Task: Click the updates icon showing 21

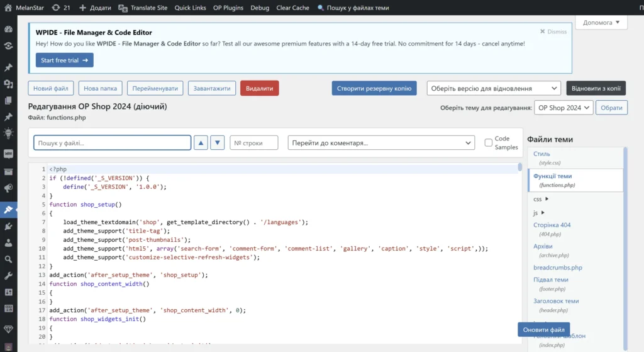Action: [56, 8]
